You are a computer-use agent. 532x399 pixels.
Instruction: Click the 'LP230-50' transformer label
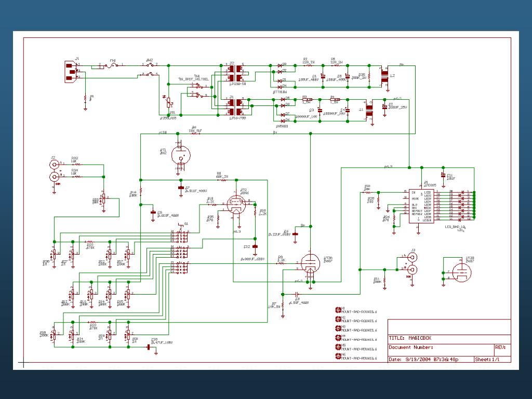tap(237, 84)
